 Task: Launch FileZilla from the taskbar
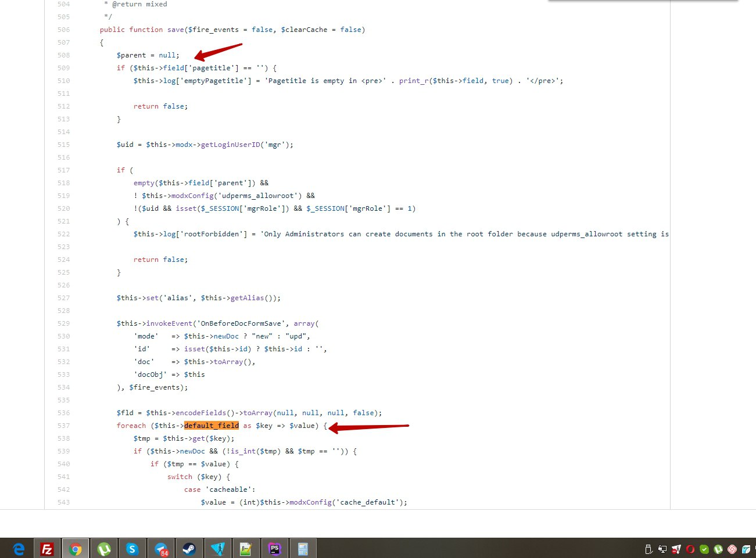[47, 549]
